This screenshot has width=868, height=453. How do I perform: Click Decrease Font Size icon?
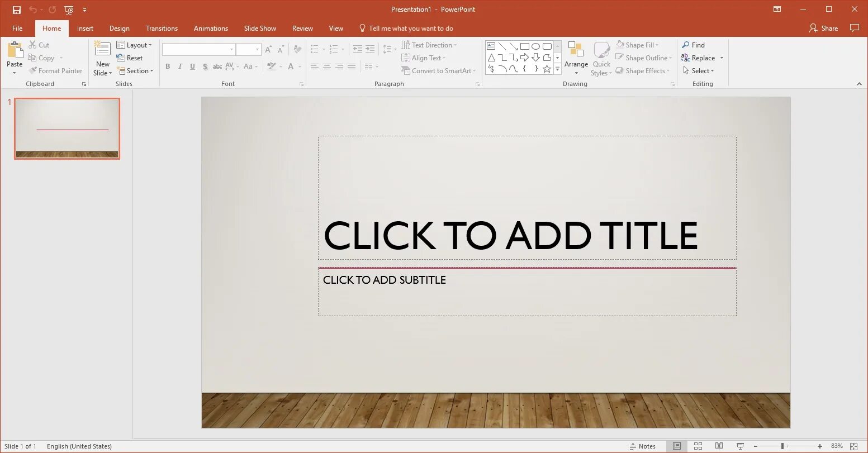tap(281, 50)
